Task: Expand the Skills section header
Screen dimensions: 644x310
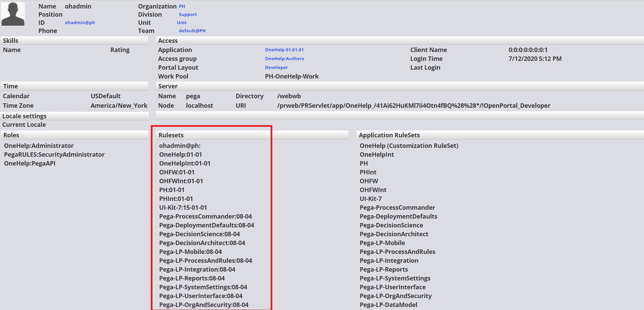Action: [11, 40]
